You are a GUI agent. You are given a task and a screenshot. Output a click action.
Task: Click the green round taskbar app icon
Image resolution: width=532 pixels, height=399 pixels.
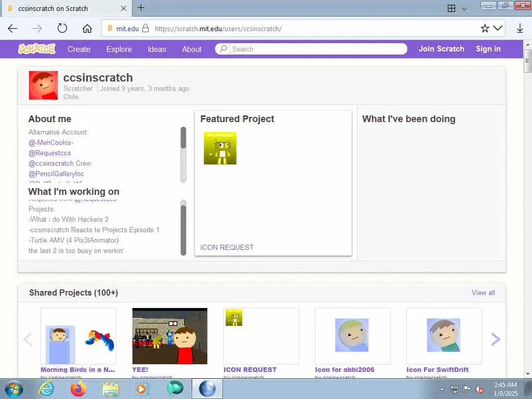pos(175,388)
